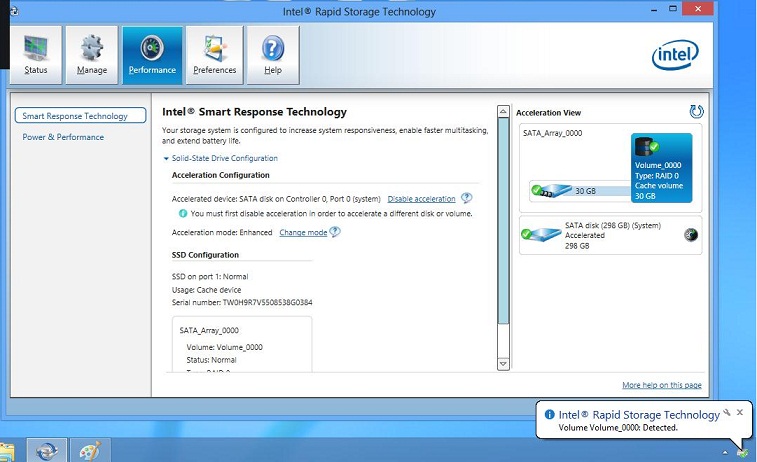Select Smart Response Technology in sidebar
This screenshot has height=462, width=757.
coord(80,116)
